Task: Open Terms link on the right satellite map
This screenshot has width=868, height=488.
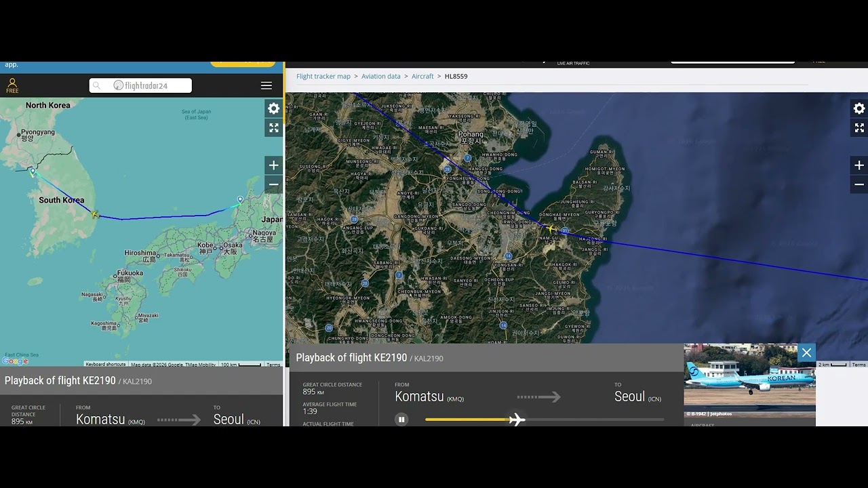Action: tap(859, 365)
